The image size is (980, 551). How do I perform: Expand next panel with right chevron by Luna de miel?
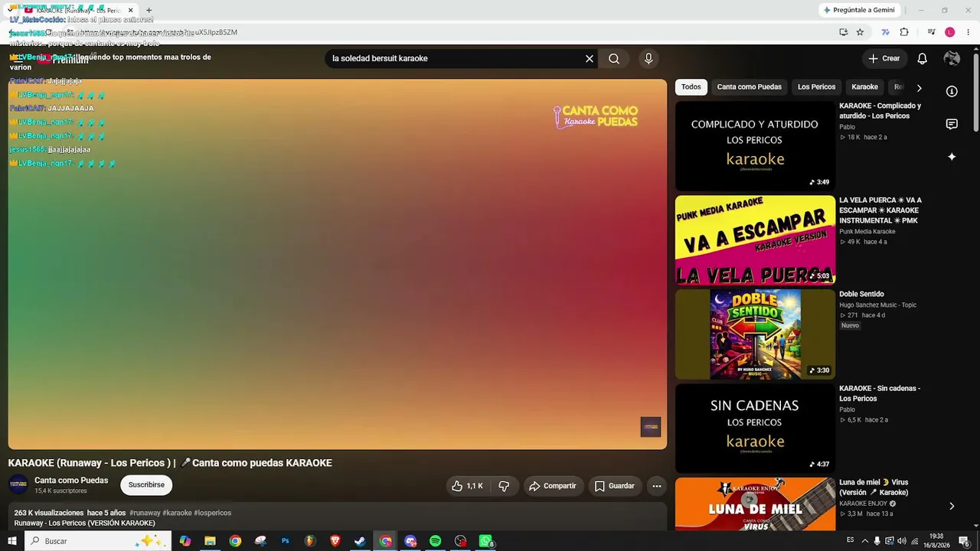pyautogui.click(x=952, y=506)
